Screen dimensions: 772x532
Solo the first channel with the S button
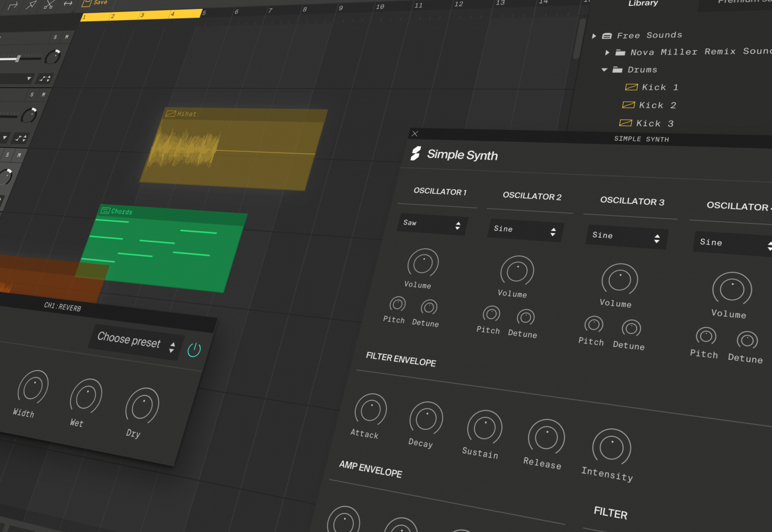click(x=54, y=37)
